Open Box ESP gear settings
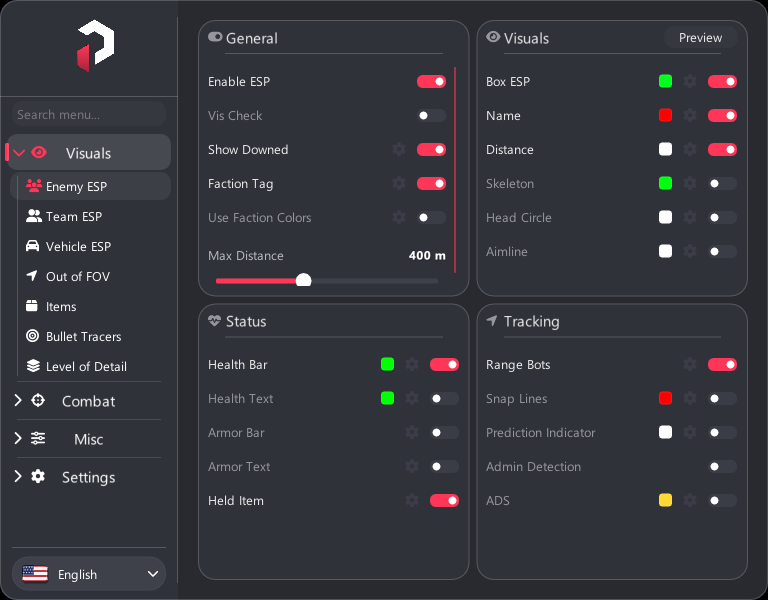 pyautogui.click(x=690, y=81)
